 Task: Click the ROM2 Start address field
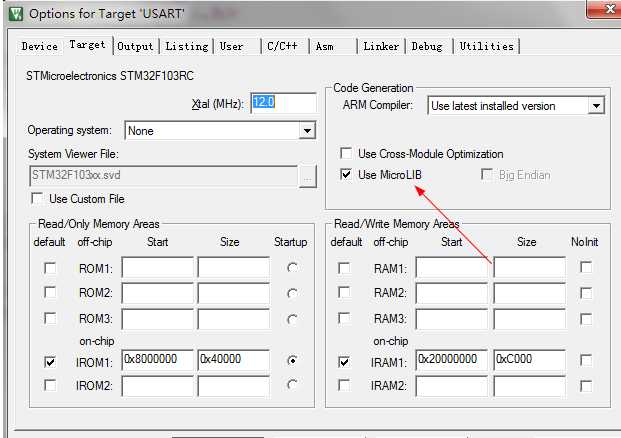[157, 293]
